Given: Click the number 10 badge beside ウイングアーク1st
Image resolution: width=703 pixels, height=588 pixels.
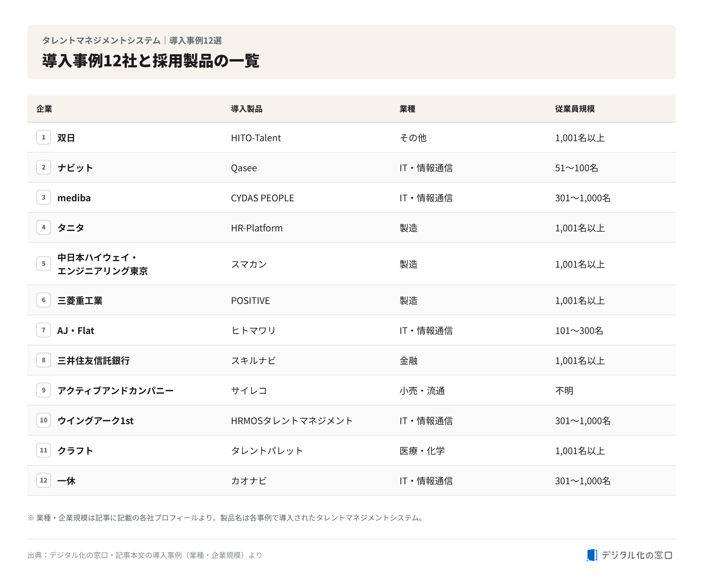Looking at the screenshot, I should [44, 420].
